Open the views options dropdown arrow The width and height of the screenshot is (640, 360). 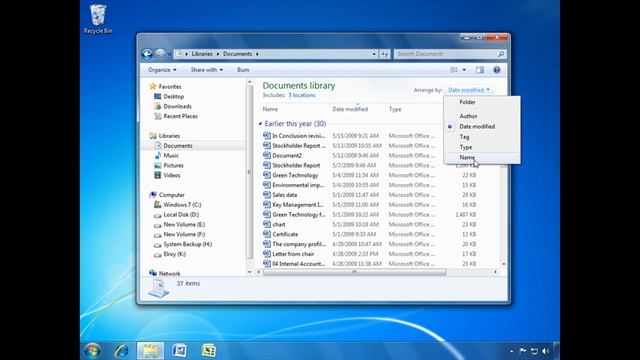[464, 70]
